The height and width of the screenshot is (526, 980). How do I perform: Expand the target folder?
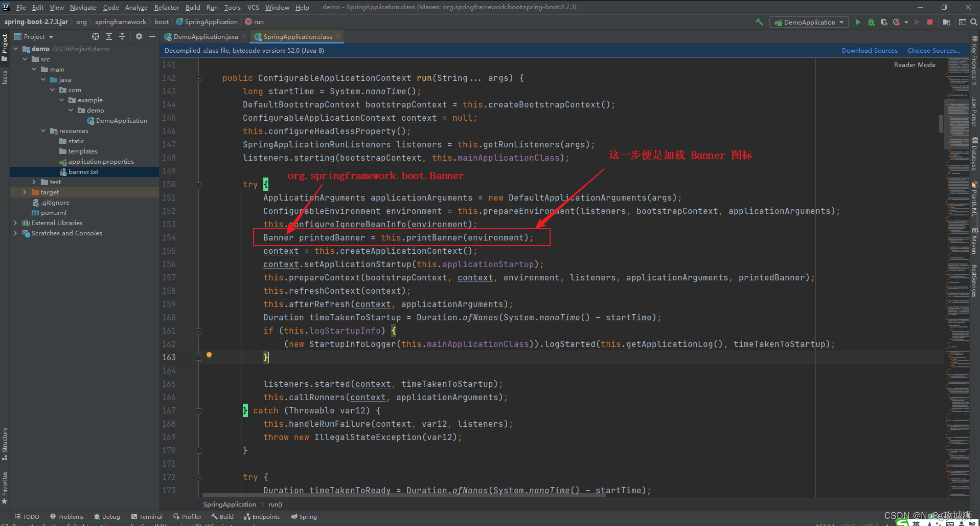25,192
